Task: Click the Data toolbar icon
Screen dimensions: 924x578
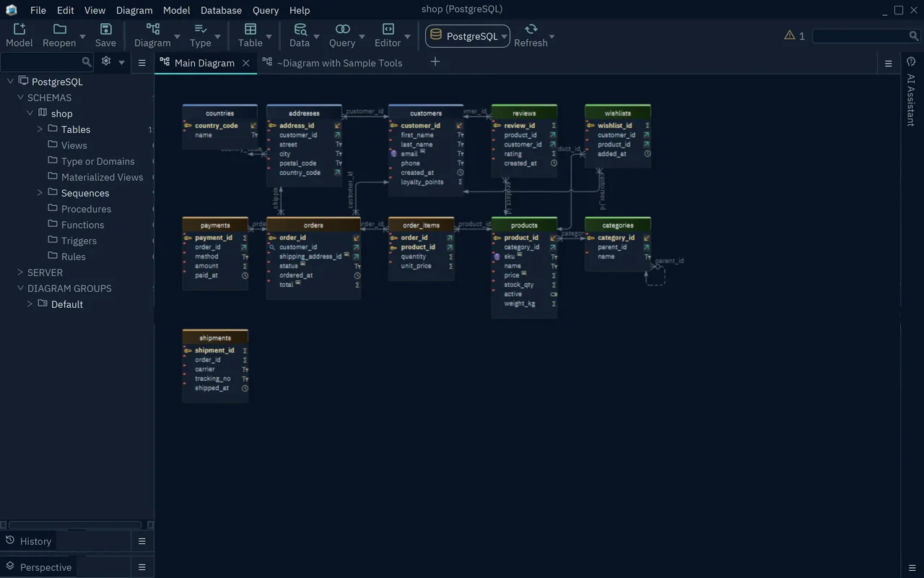Action: 300,29
